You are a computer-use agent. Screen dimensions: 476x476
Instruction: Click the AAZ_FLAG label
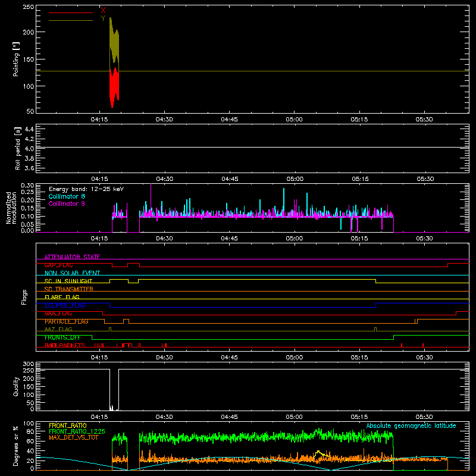pyautogui.click(x=58, y=330)
